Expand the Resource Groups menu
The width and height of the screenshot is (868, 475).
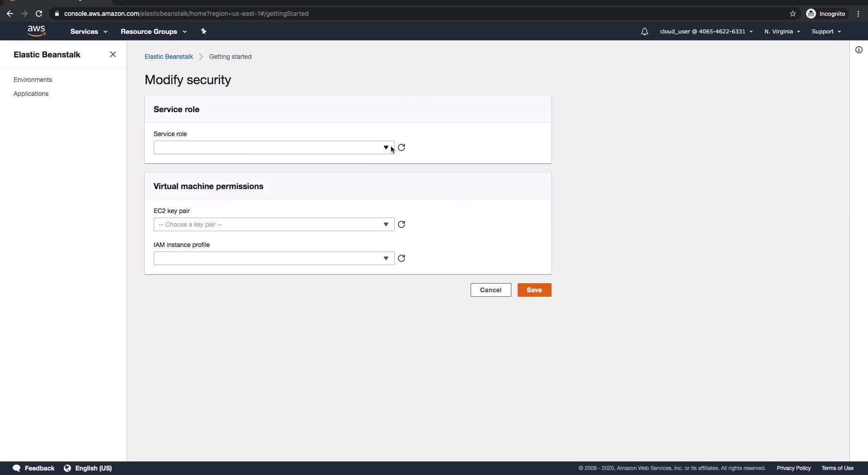[154, 32]
